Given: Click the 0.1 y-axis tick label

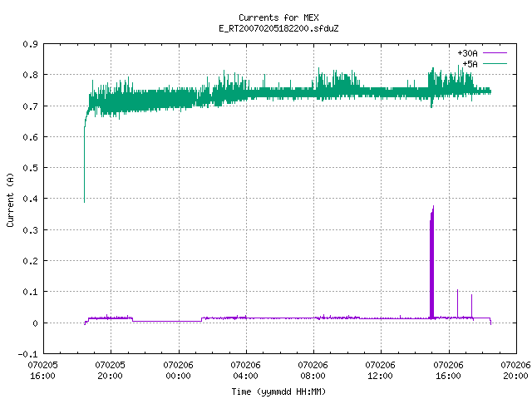Looking at the screenshot, I should [30, 292].
